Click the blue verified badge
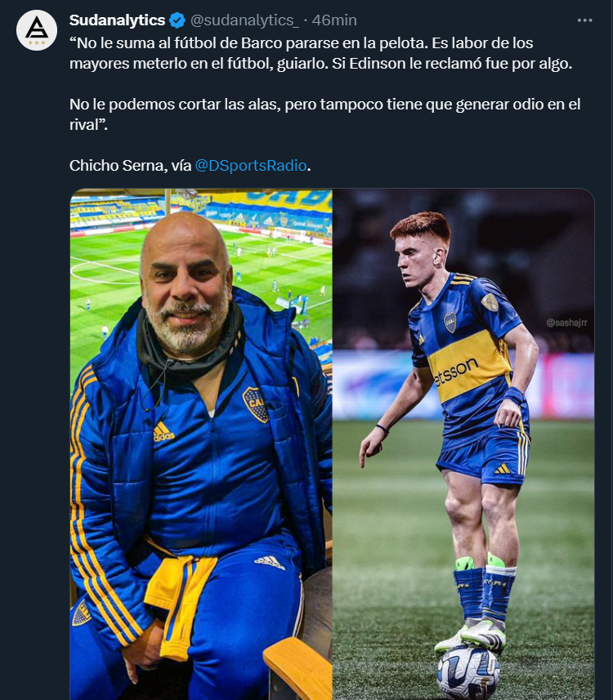 click(178, 20)
